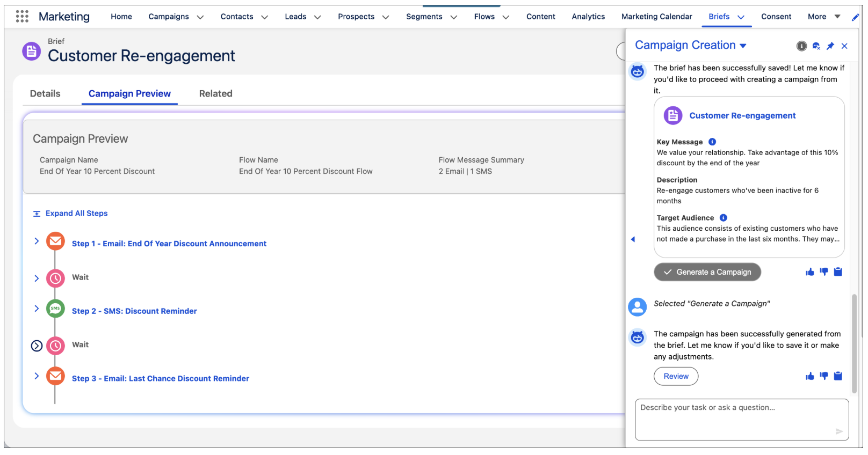Open Step 2 SMS Discount Reminder link
Image resolution: width=868 pixels, height=455 pixels.
[134, 311]
